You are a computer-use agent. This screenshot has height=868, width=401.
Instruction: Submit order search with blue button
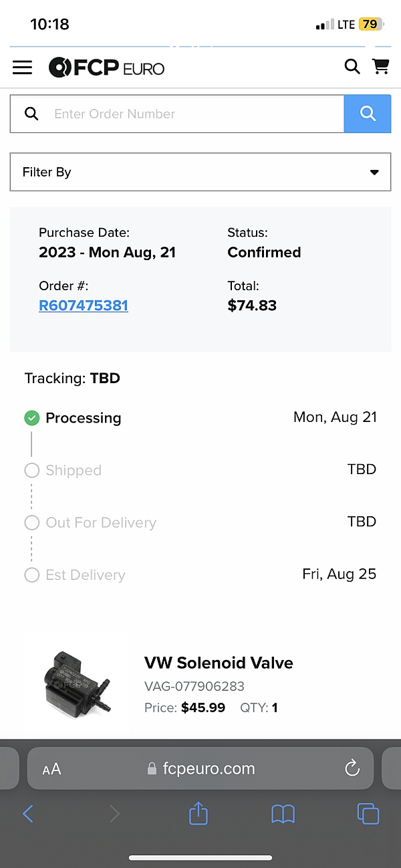click(x=368, y=114)
